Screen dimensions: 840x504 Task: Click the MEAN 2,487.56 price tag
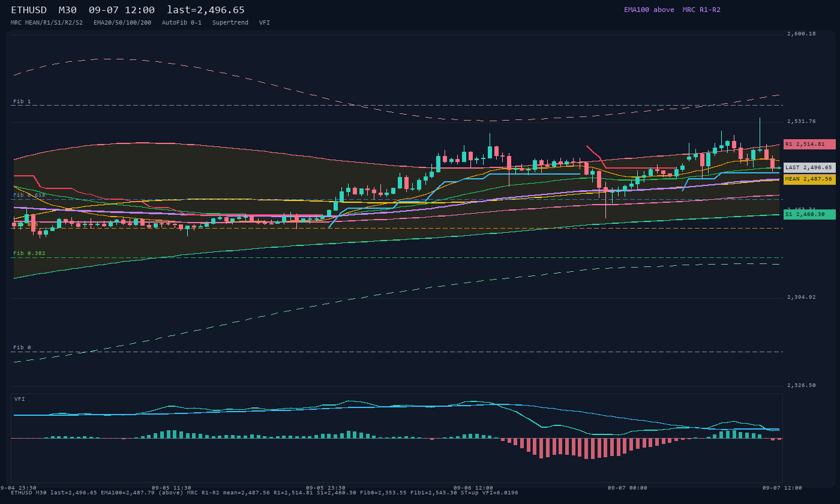pos(809,179)
